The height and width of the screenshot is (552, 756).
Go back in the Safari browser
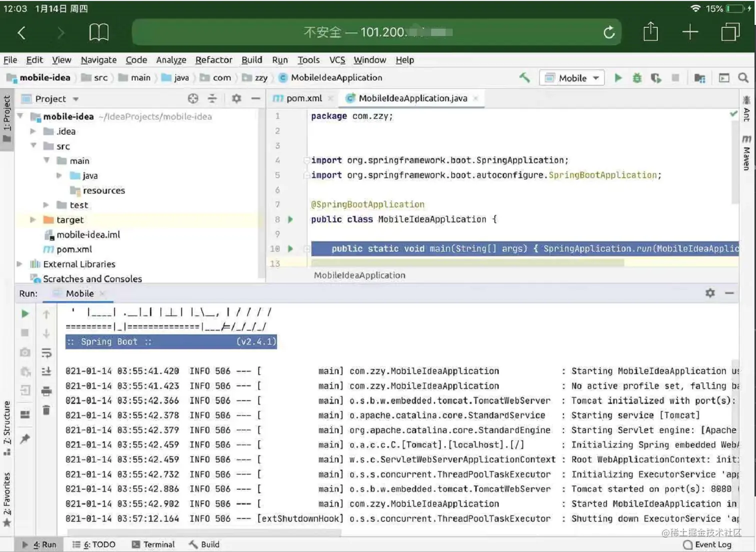21,33
